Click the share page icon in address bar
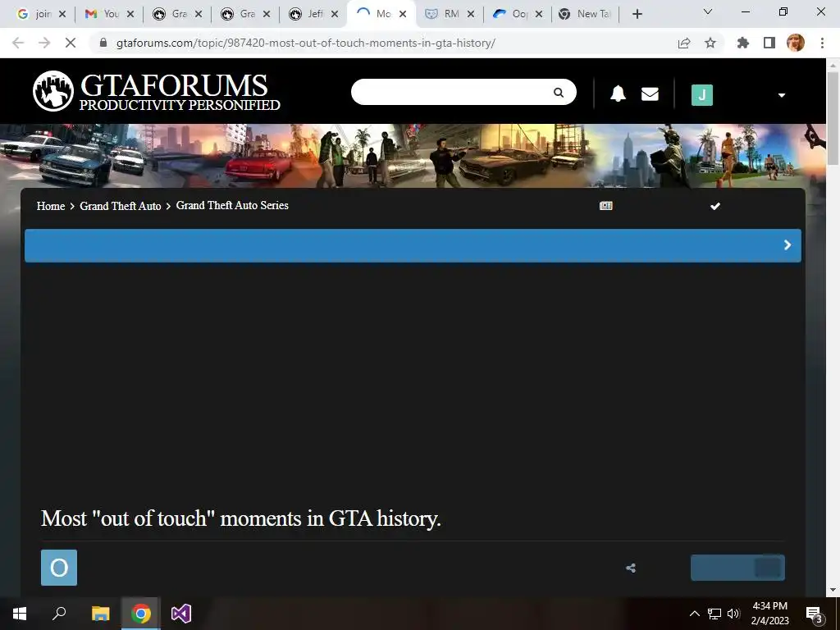Viewport: 840px width, 630px height. [x=683, y=43]
